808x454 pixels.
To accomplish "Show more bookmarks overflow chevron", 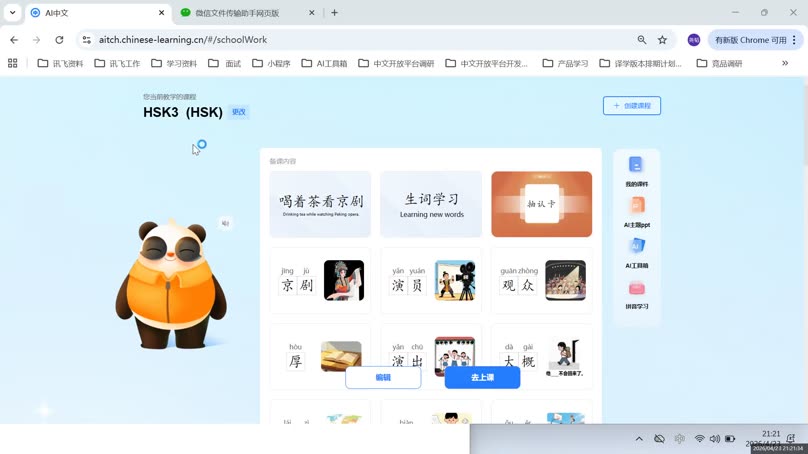I will pyautogui.click(x=785, y=63).
